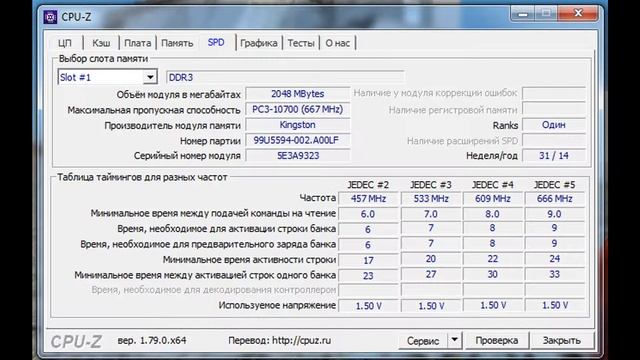Click the JEDEC #3 column header
The width and height of the screenshot is (640, 360).
[x=431, y=185]
